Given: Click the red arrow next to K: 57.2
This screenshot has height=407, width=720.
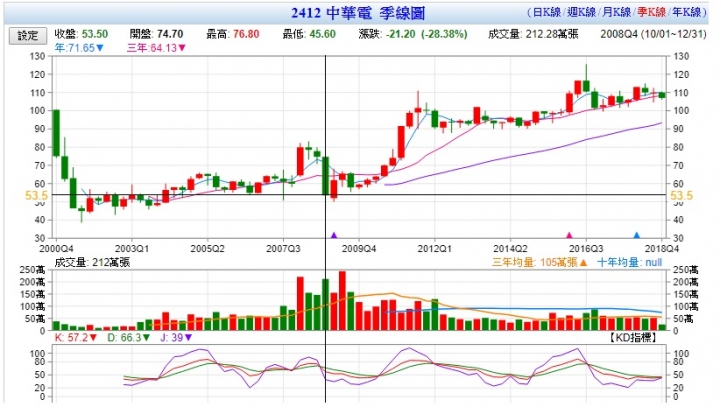Looking at the screenshot, I should click(93, 338).
